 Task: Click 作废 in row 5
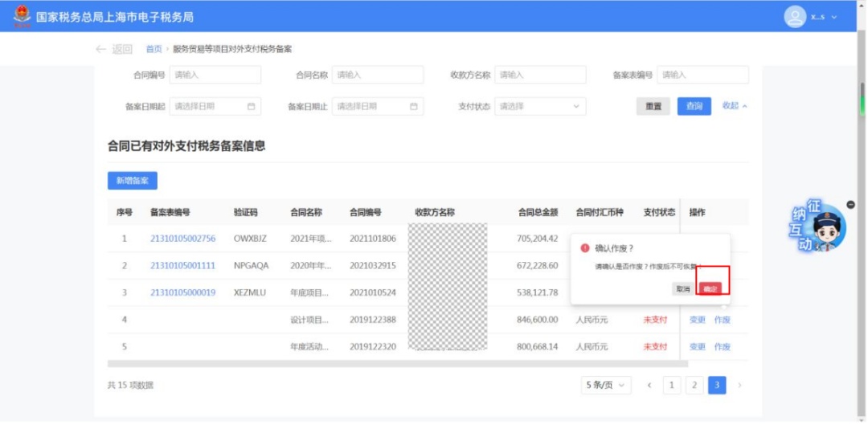pyautogui.click(x=723, y=346)
